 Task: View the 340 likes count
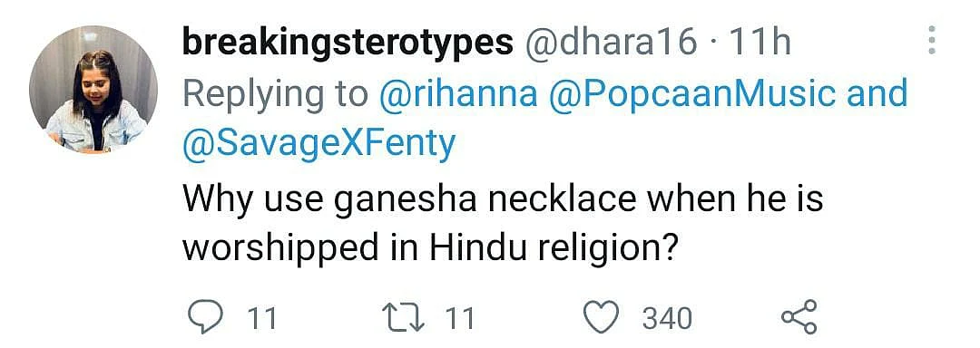668,319
